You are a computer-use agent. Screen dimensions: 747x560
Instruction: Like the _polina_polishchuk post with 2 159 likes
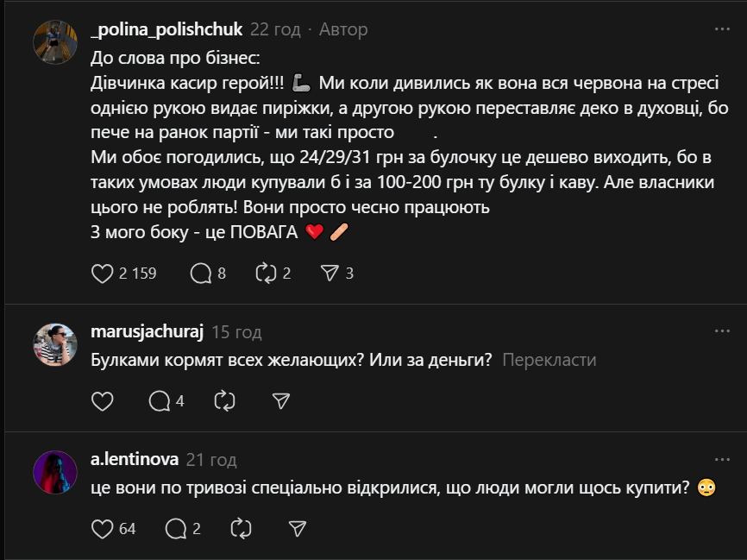(103, 274)
